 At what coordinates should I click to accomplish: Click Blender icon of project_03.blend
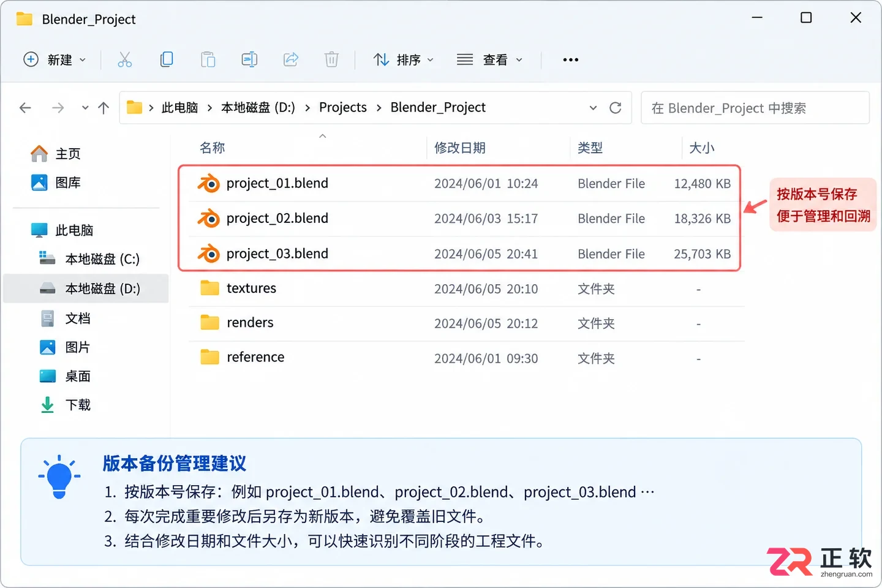[208, 253]
